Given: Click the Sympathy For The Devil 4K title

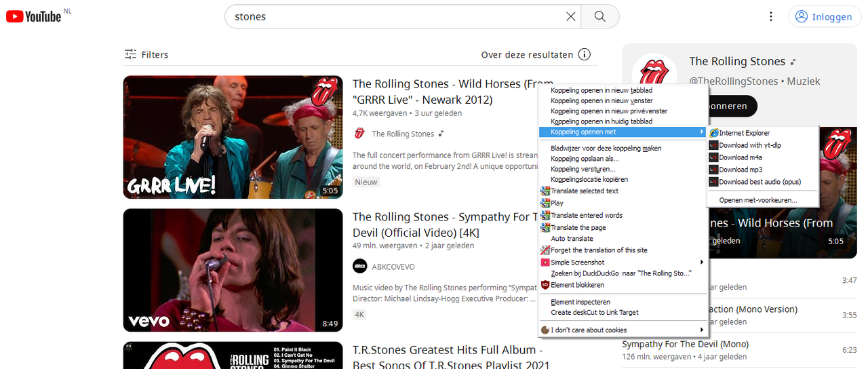Looking at the screenshot, I should click(445, 225).
